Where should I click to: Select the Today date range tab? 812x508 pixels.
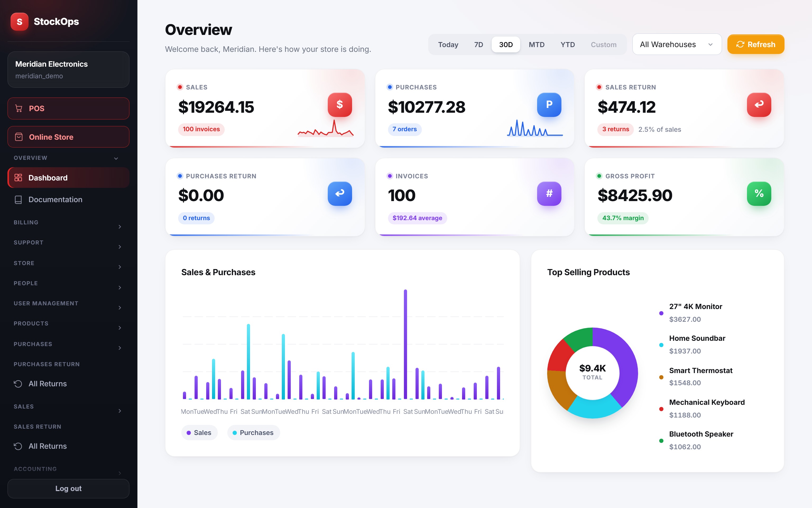coord(448,45)
